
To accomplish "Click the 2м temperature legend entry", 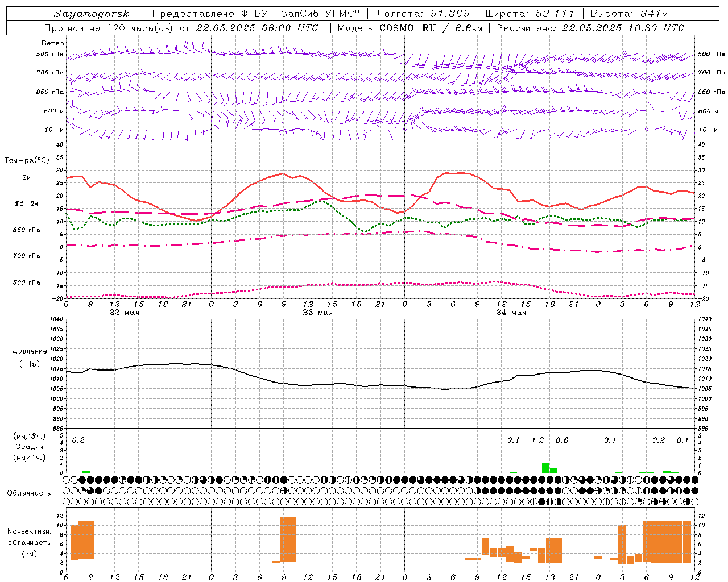I will click(x=27, y=177).
